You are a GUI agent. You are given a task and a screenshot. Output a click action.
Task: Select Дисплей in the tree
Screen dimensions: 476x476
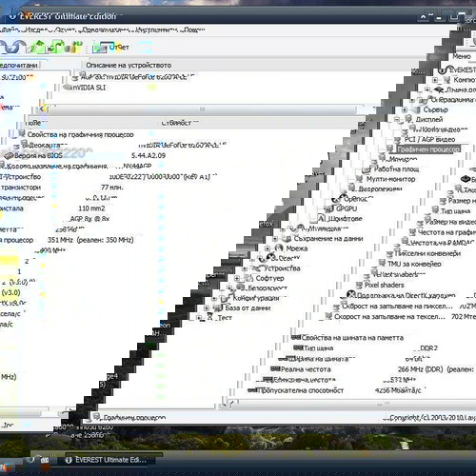coord(429,120)
